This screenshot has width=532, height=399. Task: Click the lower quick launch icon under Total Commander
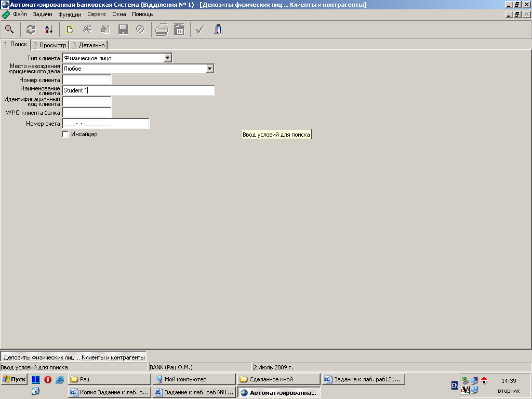coord(36,391)
